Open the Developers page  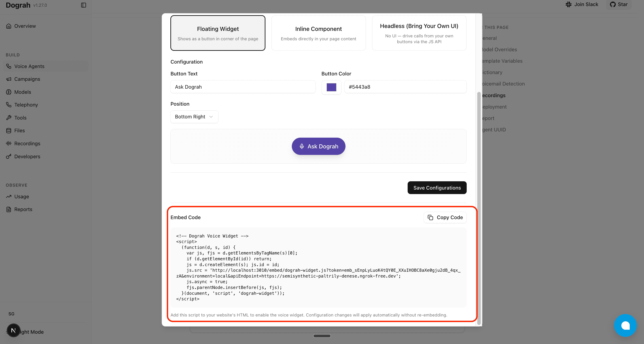click(46, 156)
